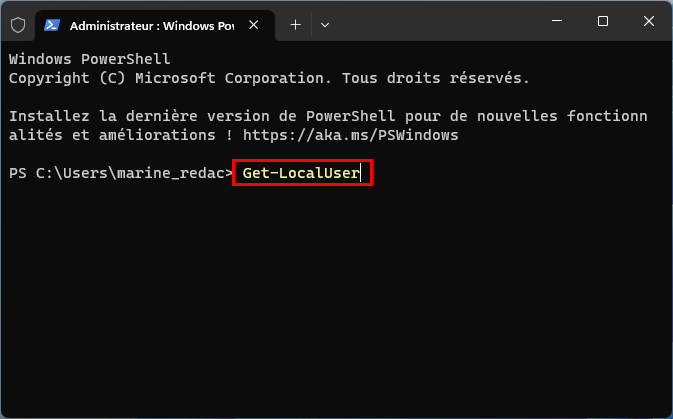Click the PS C:\Users\marine_redac> prompt
The image size is (673, 419).
(121, 173)
